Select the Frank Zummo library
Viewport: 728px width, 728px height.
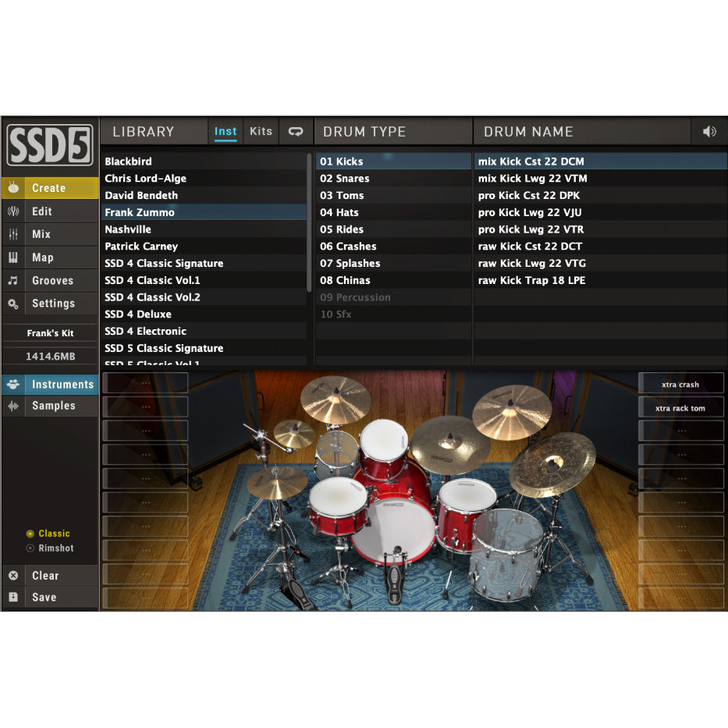coord(204,212)
